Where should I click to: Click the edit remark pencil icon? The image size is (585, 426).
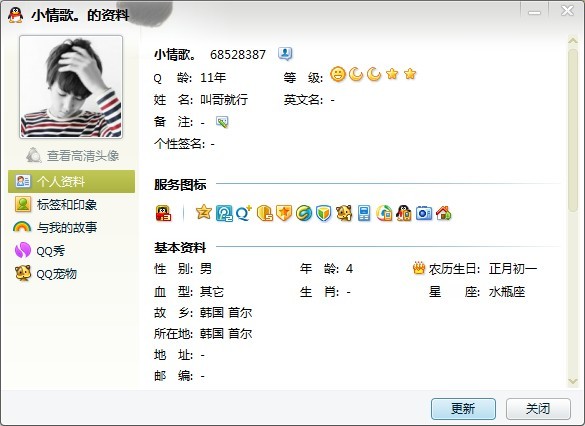click(222, 122)
